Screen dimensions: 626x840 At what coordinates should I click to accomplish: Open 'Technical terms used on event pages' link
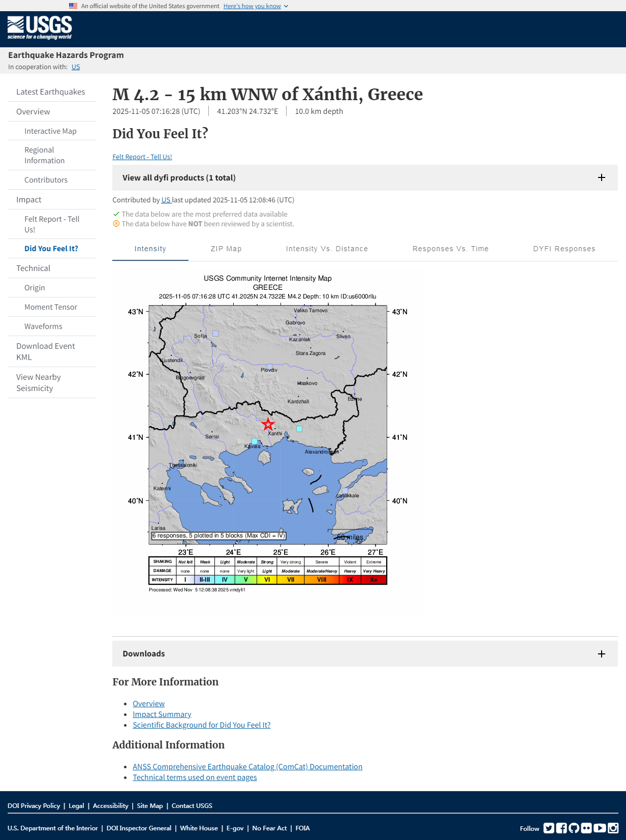point(195,777)
